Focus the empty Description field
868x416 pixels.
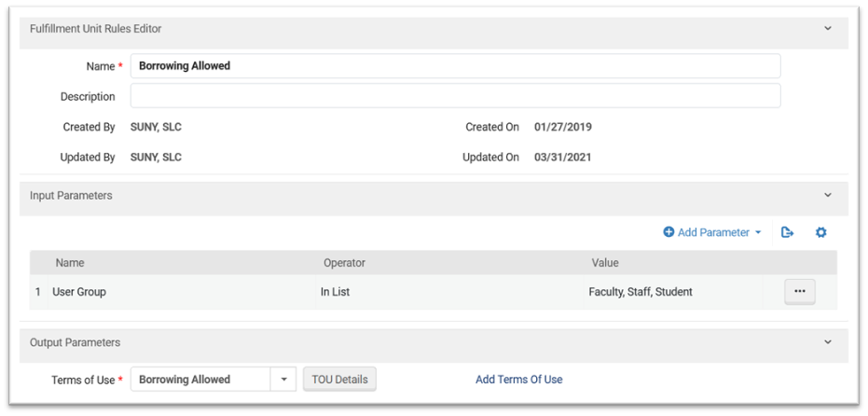tap(455, 96)
